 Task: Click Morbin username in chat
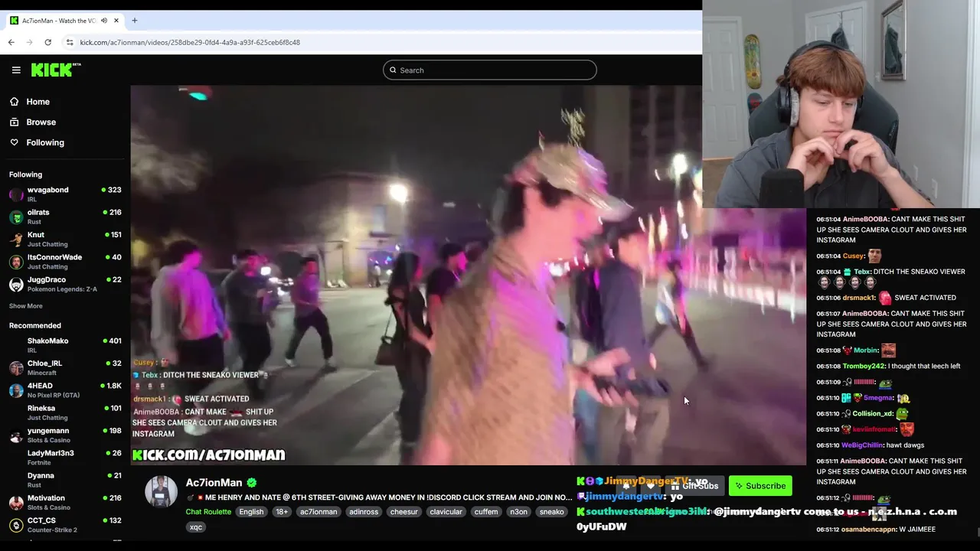pyautogui.click(x=865, y=351)
